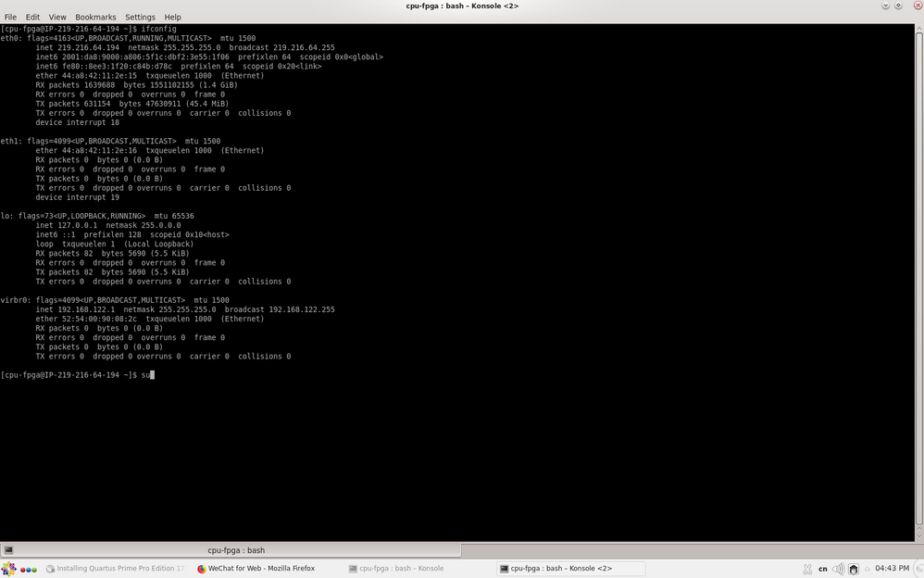Switch to WeChat for Web Firefox window
Viewport: 924px width, 578px height.
click(x=263, y=569)
